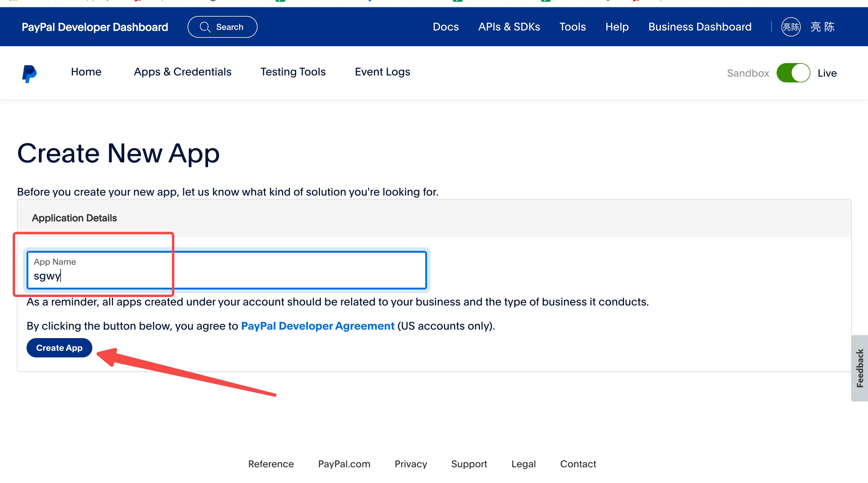
Task: Toggle the Sandbox/Live environment switch
Action: pos(793,73)
